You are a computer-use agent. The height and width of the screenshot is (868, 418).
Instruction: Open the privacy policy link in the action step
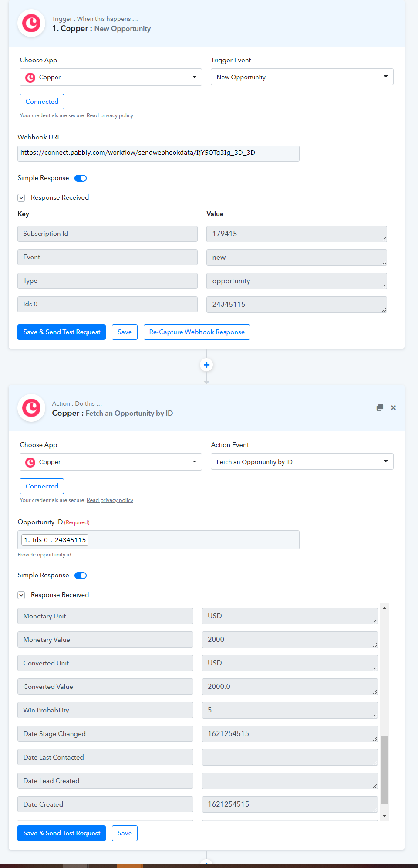pyautogui.click(x=110, y=500)
